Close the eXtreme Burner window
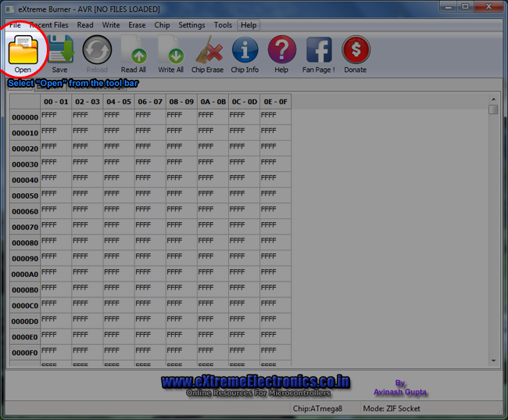Screen dimensions: 508x420 489,7
